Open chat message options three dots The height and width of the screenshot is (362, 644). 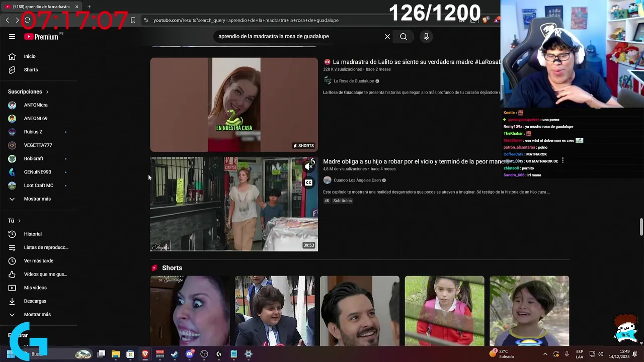pyautogui.click(x=562, y=161)
